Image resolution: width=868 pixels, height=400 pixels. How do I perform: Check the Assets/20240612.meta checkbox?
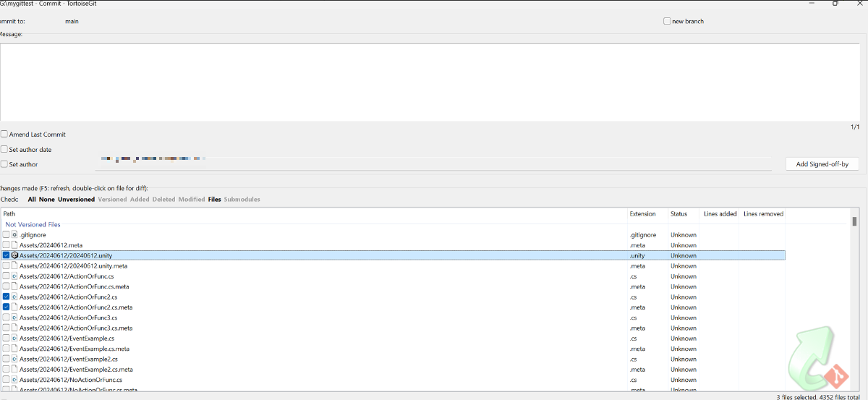click(6, 245)
